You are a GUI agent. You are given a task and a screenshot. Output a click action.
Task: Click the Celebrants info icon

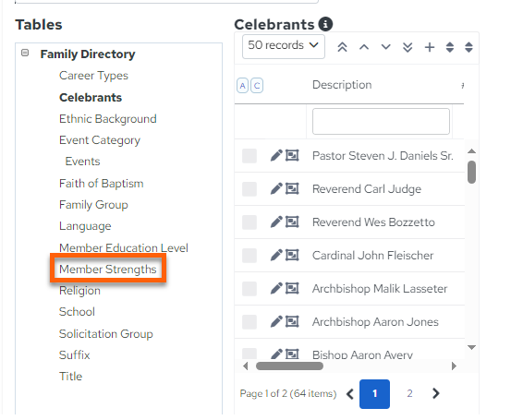[x=325, y=24]
